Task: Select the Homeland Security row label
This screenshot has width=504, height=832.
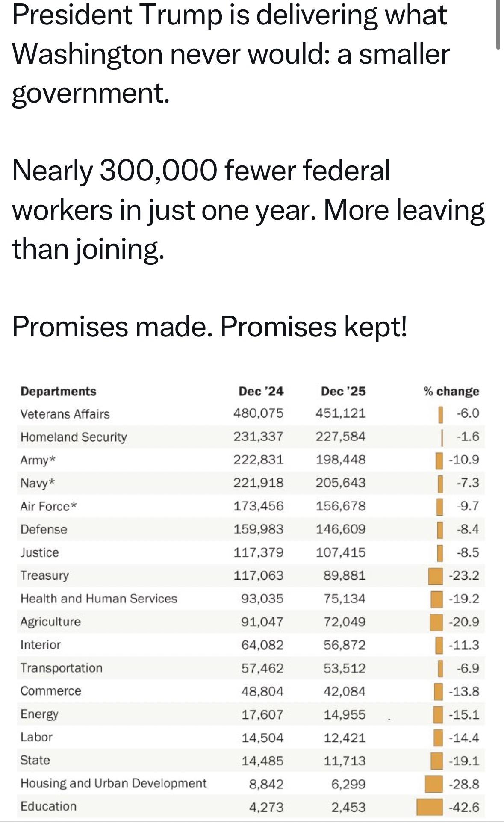Action: (x=74, y=437)
